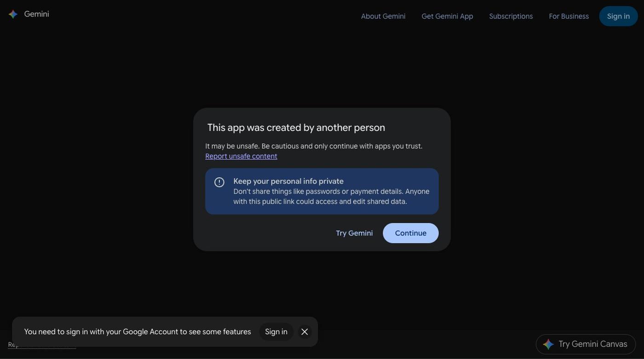Choose Try Gemini in the dialog
This screenshot has height=359, width=644.
pyautogui.click(x=354, y=233)
